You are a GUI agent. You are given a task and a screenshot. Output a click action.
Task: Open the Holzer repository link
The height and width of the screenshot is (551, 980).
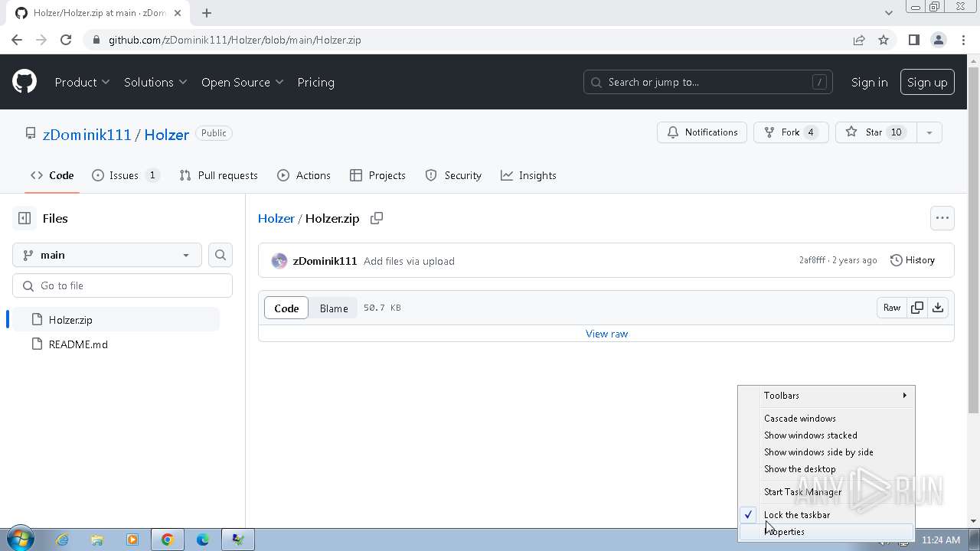click(x=166, y=134)
